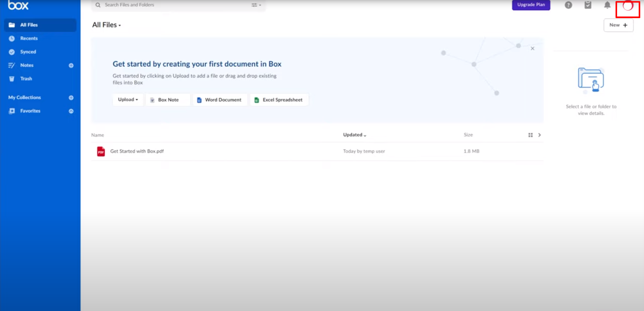Create a new Excel Spreadsheet
The image size is (644, 311).
click(279, 100)
